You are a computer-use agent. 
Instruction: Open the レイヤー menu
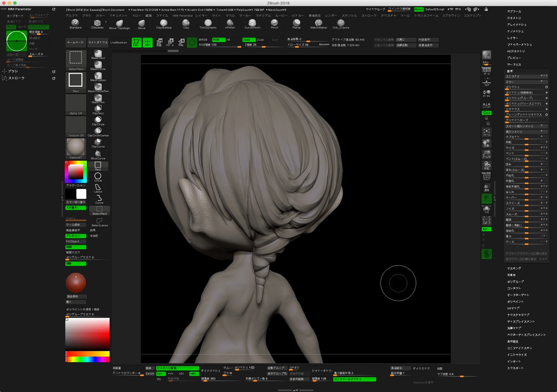click(201, 15)
